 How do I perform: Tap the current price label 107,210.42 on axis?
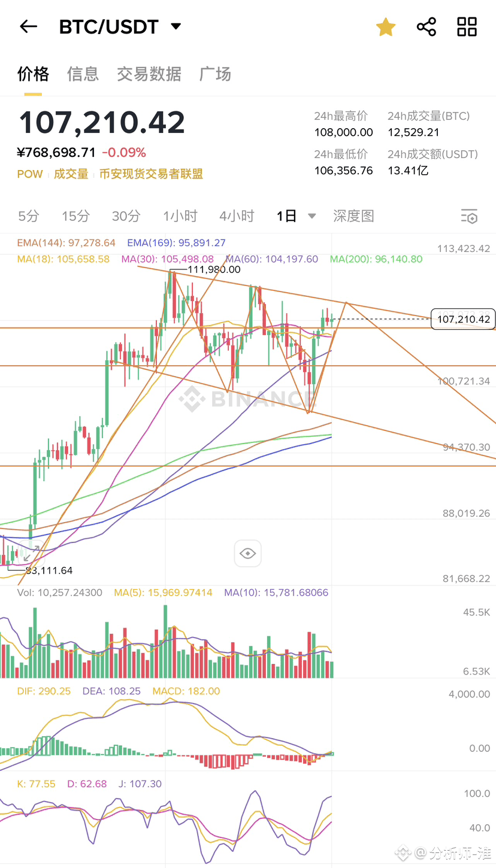(464, 320)
